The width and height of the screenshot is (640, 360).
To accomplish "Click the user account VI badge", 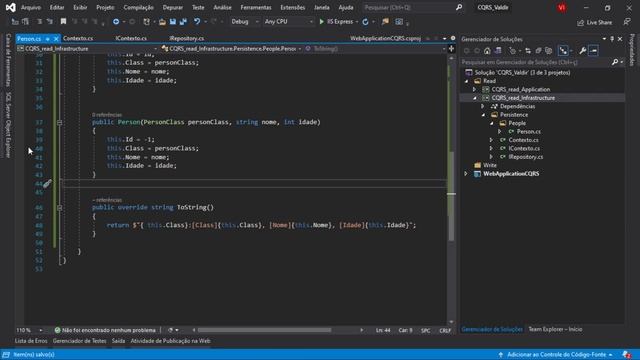I will tap(562, 7).
